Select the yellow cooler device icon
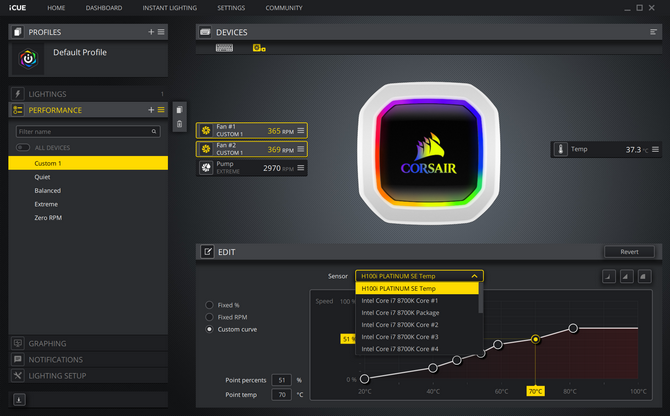This screenshot has width=670, height=416. [x=259, y=48]
